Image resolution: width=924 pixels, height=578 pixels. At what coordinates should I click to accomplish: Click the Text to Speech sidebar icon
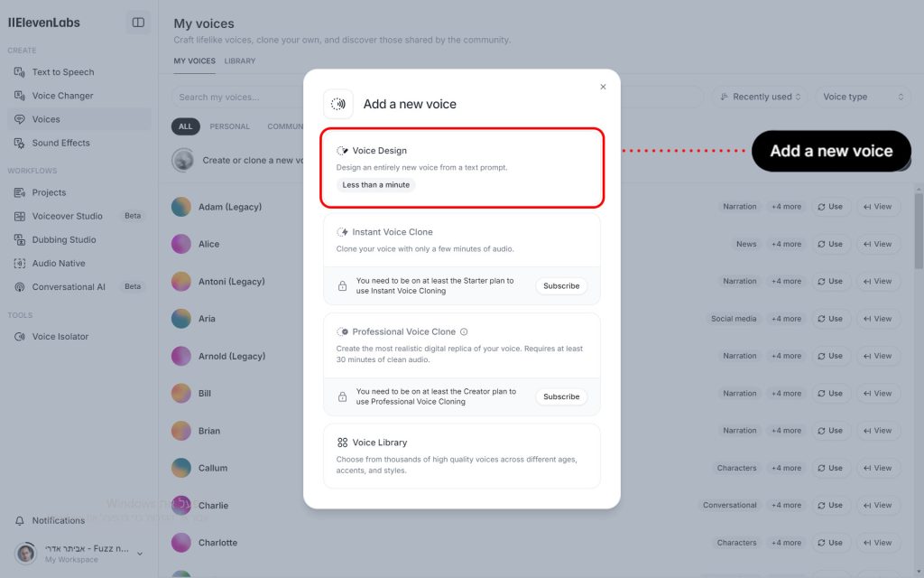tap(20, 72)
